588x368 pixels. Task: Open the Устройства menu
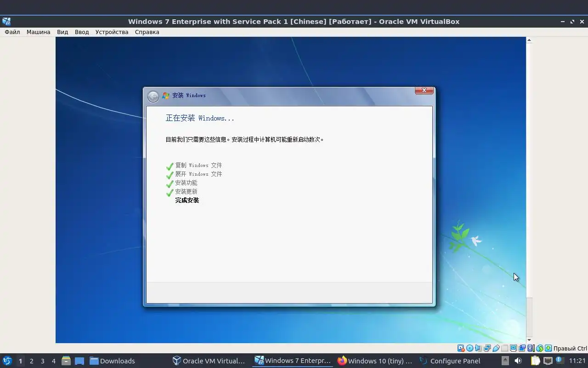click(112, 32)
